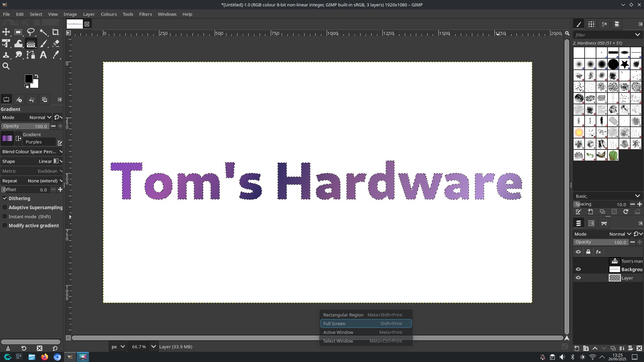
Task: Swap foreground and background colours
Action: click(37, 76)
